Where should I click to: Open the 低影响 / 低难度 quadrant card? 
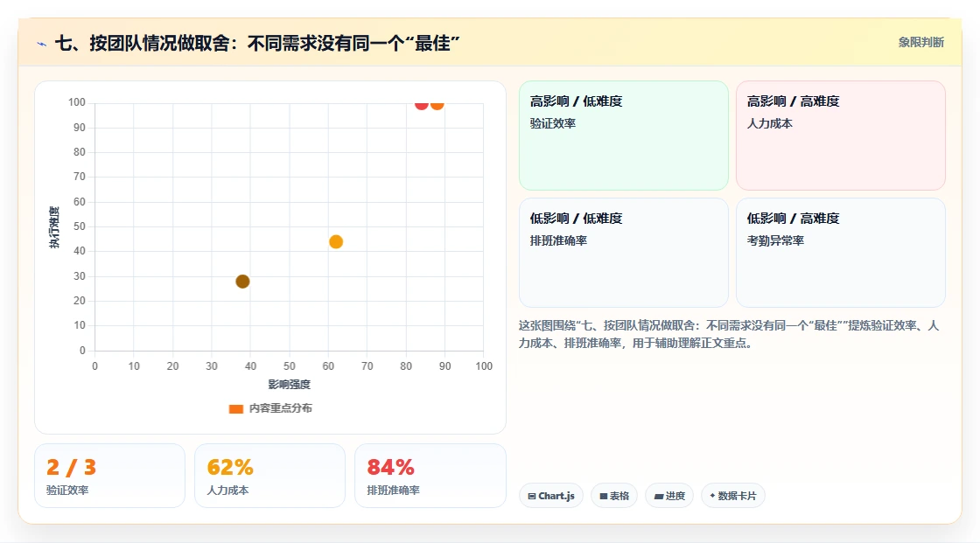pyautogui.click(x=624, y=253)
